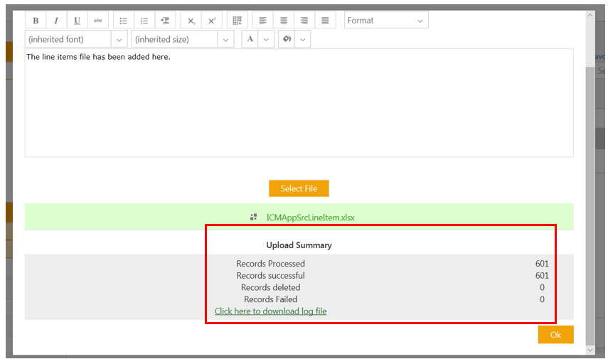Apply underline to text
608x364 pixels.
pyautogui.click(x=77, y=21)
